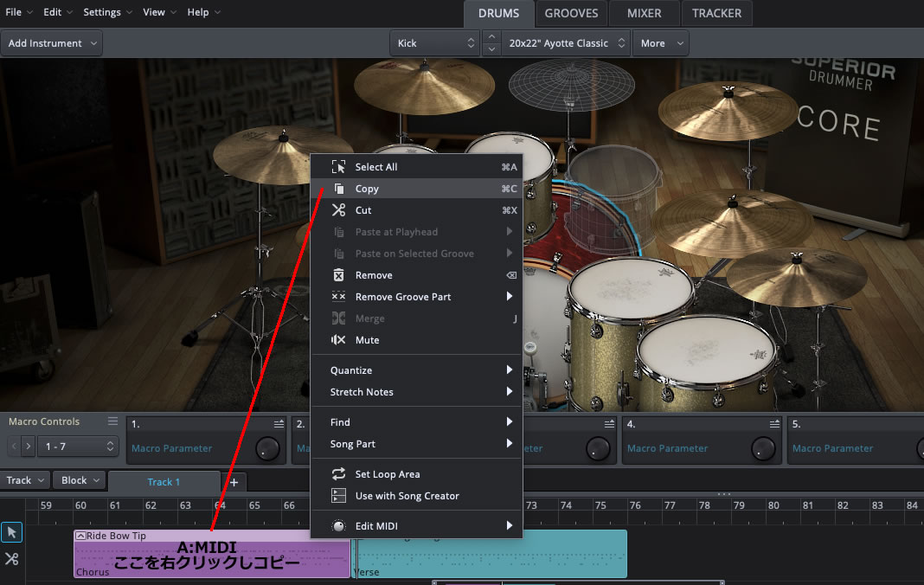Viewport: 924px width, 585px height.
Task: Open the Macro Controls hamburger menu
Action: 112,421
